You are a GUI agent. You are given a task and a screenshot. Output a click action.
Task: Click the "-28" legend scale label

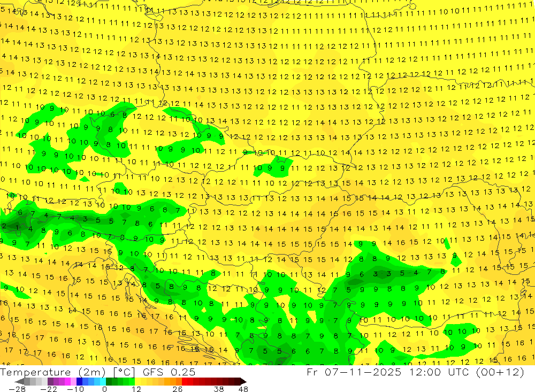coord(17,389)
